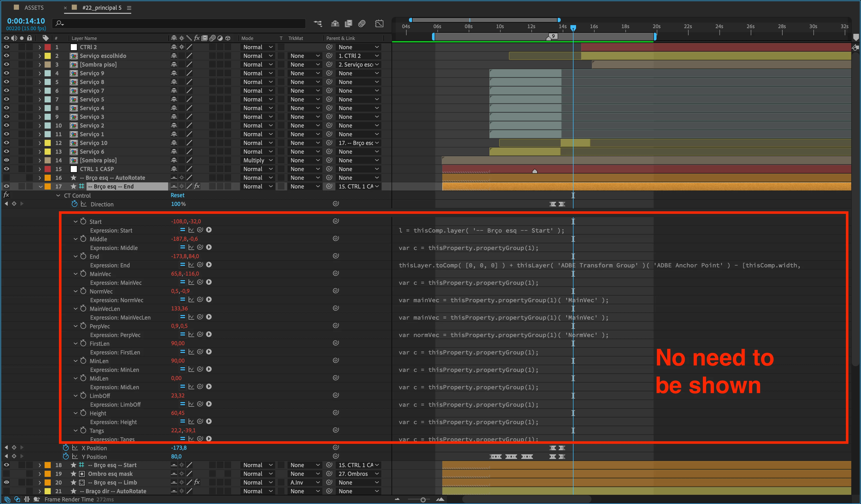Toggle the motion blur switch icon
The width and height of the screenshot is (861, 504).
click(362, 24)
